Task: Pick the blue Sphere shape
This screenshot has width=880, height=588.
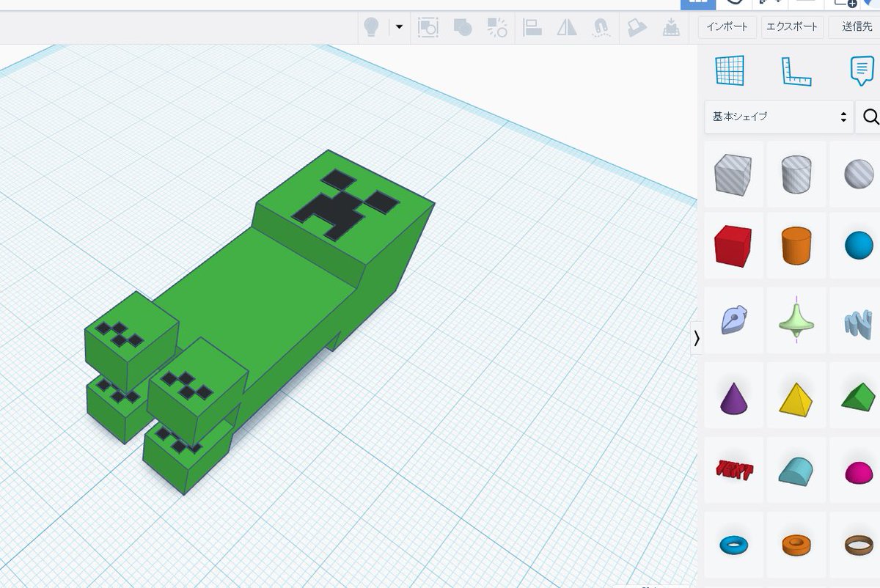Action: click(x=859, y=246)
